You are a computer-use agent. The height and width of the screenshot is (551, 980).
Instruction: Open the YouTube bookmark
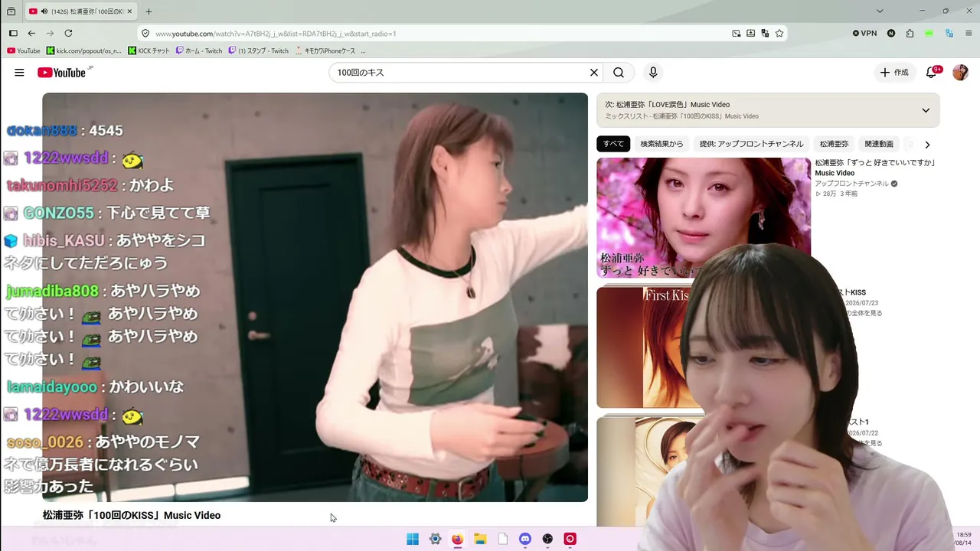pos(24,51)
